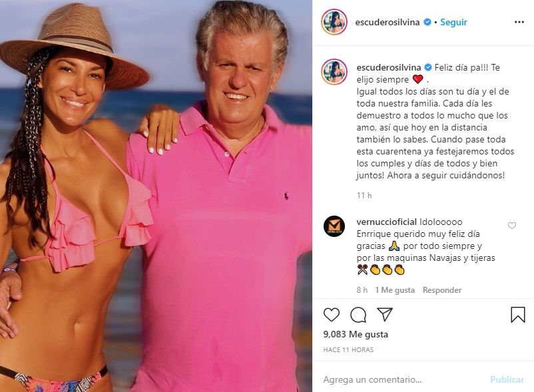This screenshot has height=392, width=534.
Task: Like vernuccioficial's comment with the small heart
Action: pos(512,225)
